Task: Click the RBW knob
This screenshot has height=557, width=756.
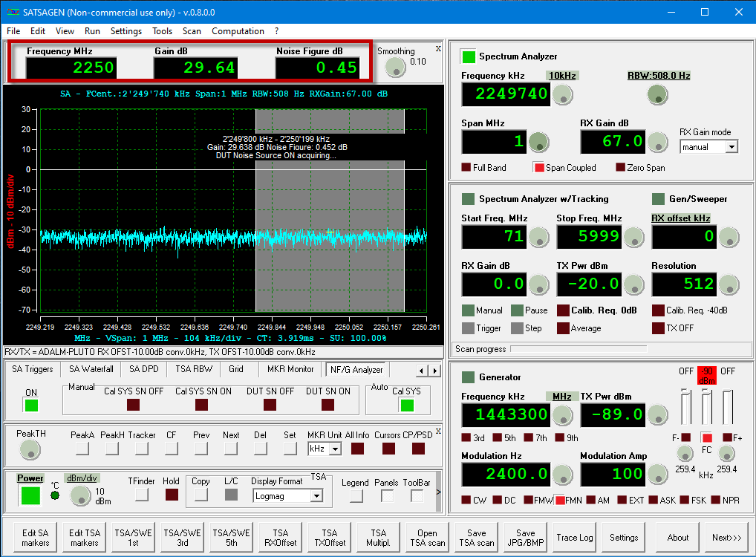Action: [657, 94]
